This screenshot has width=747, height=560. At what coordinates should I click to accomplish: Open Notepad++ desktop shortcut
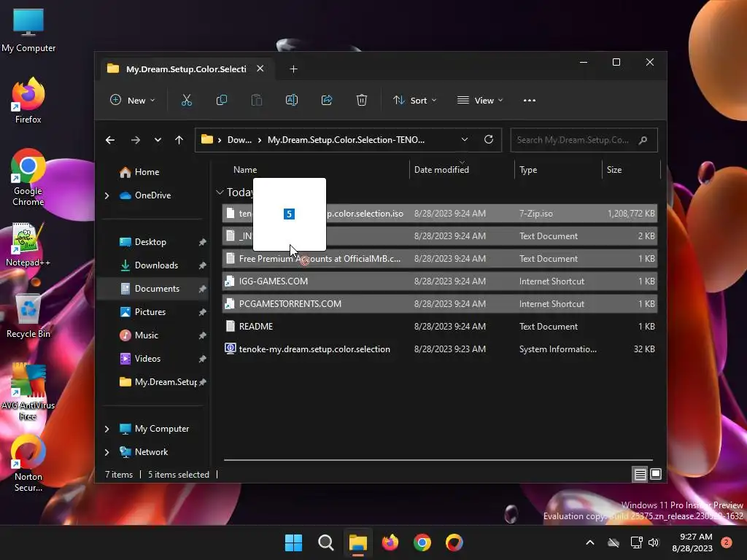coord(28,244)
